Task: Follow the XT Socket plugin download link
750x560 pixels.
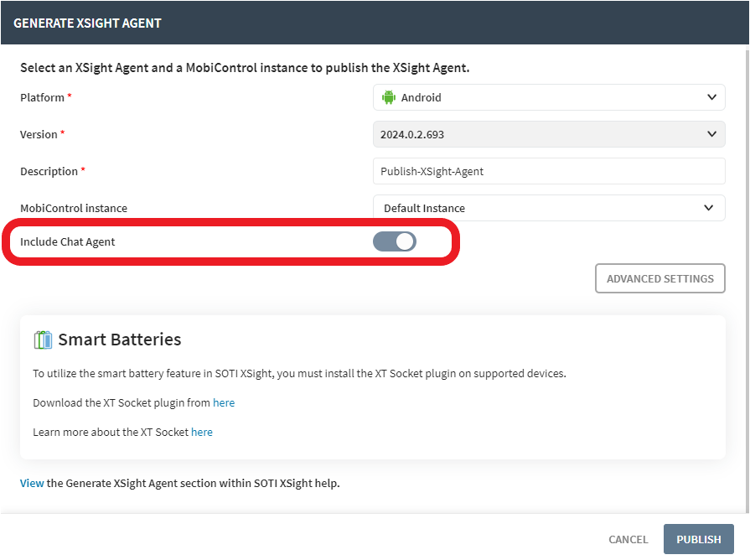Action: coord(224,402)
